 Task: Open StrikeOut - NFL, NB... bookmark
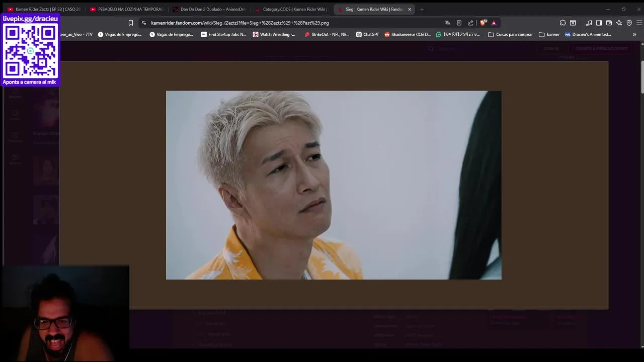click(x=327, y=35)
